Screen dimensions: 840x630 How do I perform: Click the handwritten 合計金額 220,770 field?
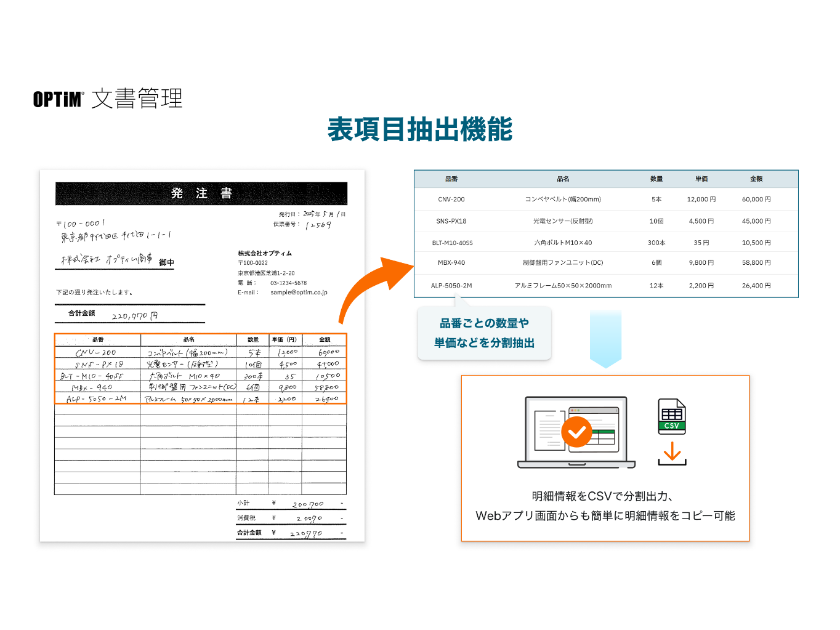(x=134, y=316)
